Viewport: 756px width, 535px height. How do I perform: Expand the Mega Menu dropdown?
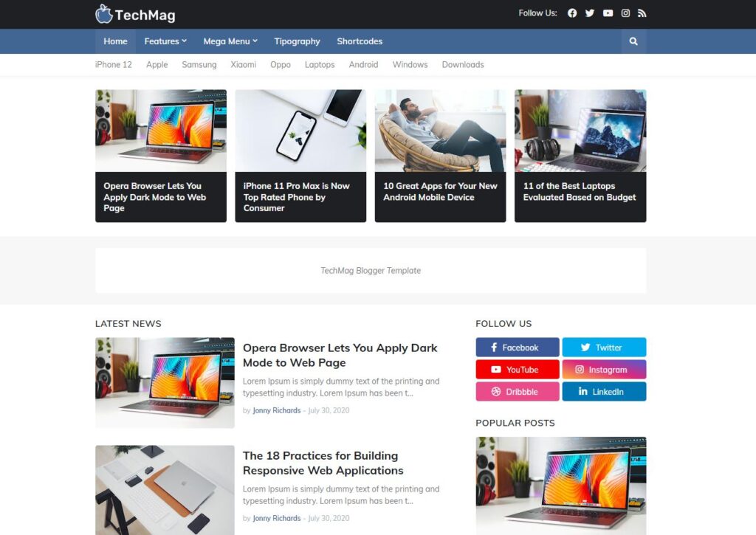(x=230, y=41)
